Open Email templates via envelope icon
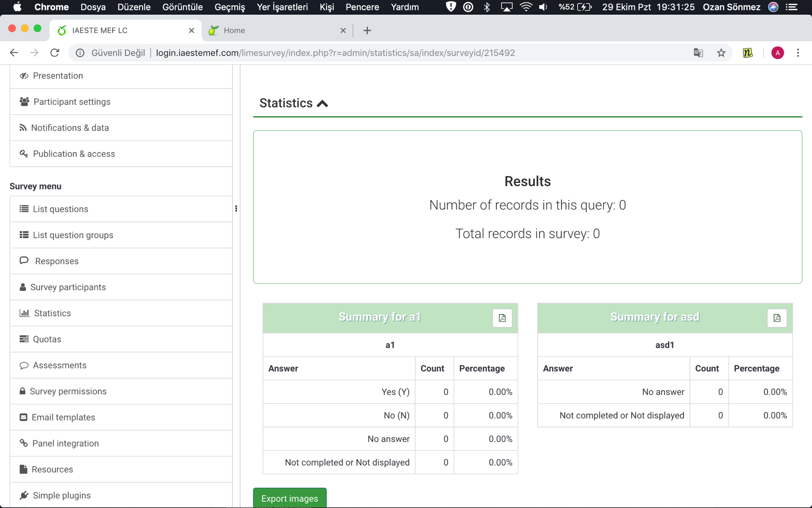Image resolution: width=812 pixels, height=508 pixels. 23,417
